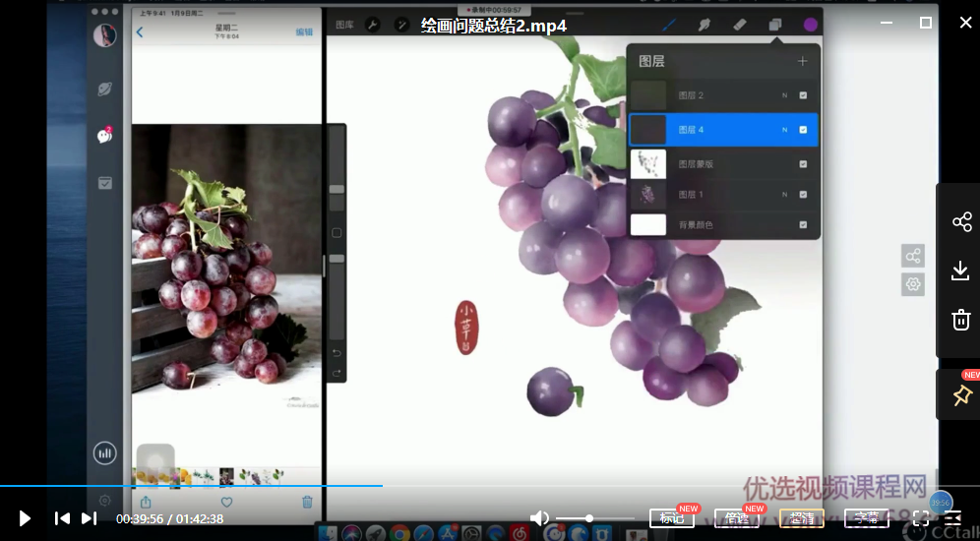This screenshot has width=980, height=541.
Task: Toggle visibility checkbox of 背景颜色
Action: (x=803, y=224)
